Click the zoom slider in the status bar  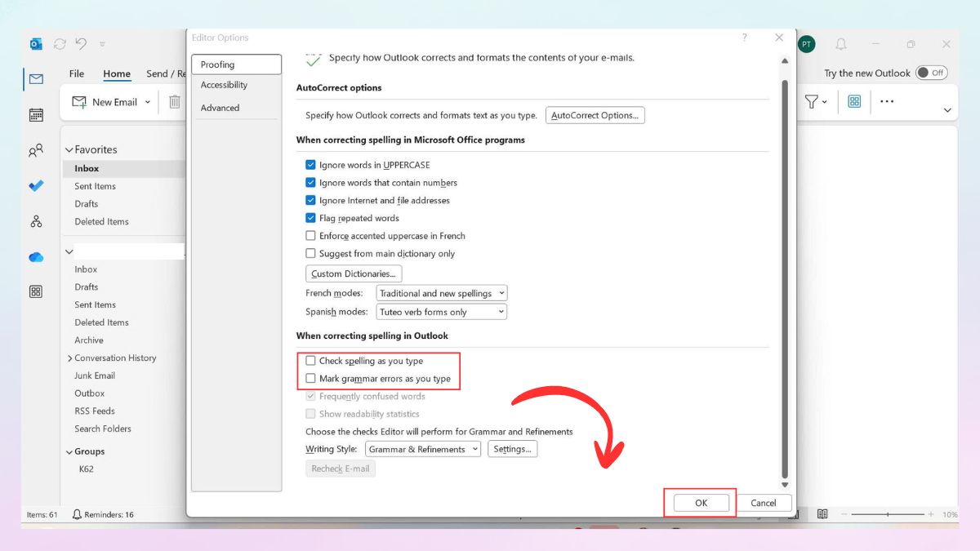(888, 514)
